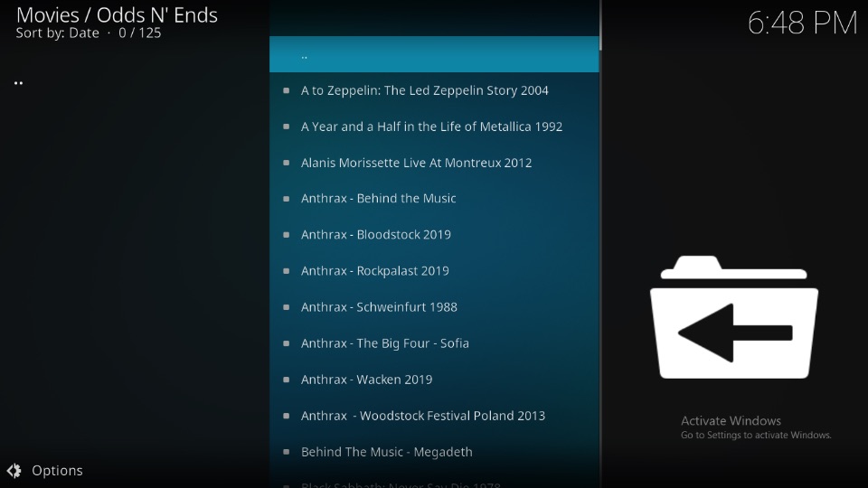Open Anthrax - The Big Four - Sofia

tap(434, 343)
